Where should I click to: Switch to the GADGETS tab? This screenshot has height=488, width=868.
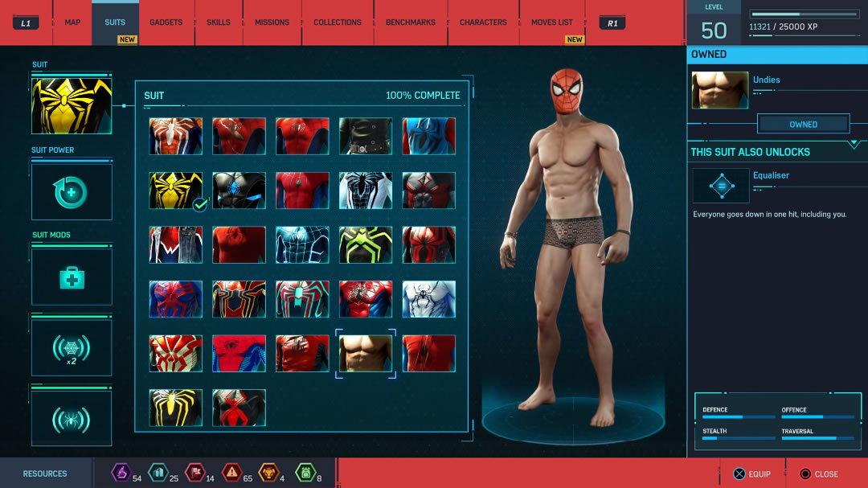click(166, 23)
